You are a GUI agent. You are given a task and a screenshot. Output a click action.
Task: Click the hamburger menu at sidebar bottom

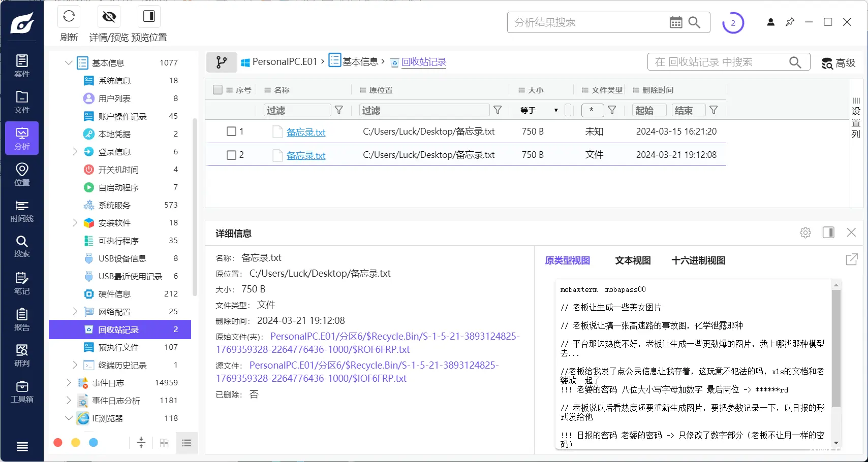tap(22, 447)
